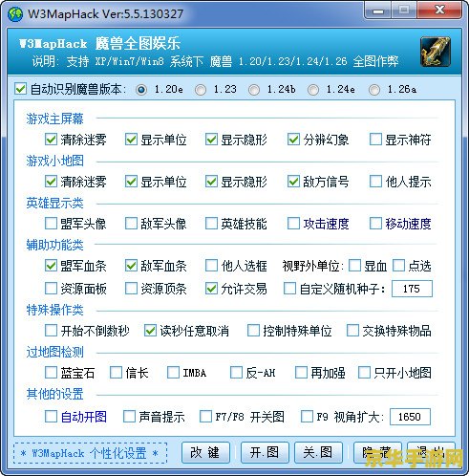Enable the 声音提示 checkbox
The height and width of the screenshot is (476, 469).
[x=129, y=417]
